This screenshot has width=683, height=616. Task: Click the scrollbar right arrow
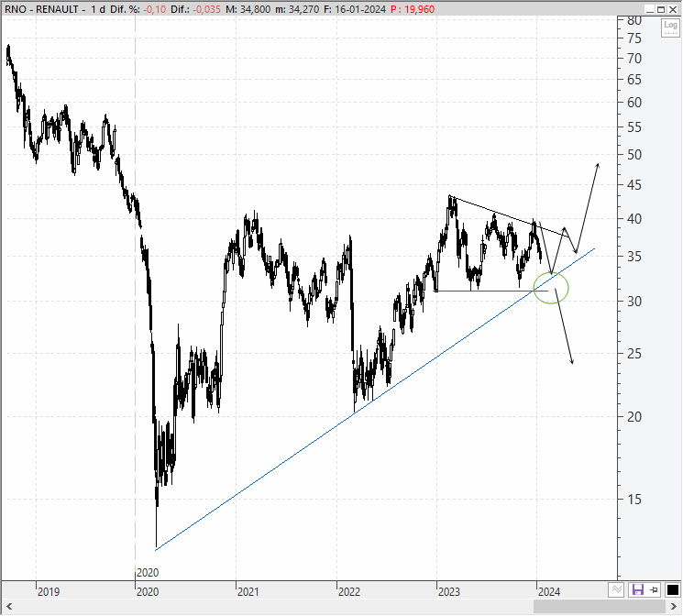coord(674,607)
